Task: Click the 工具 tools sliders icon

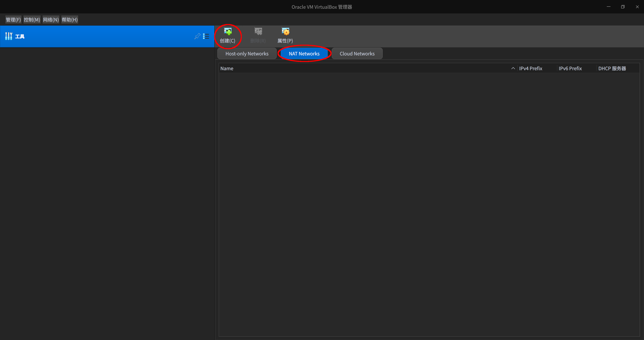Action: pyautogui.click(x=9, y=36)
